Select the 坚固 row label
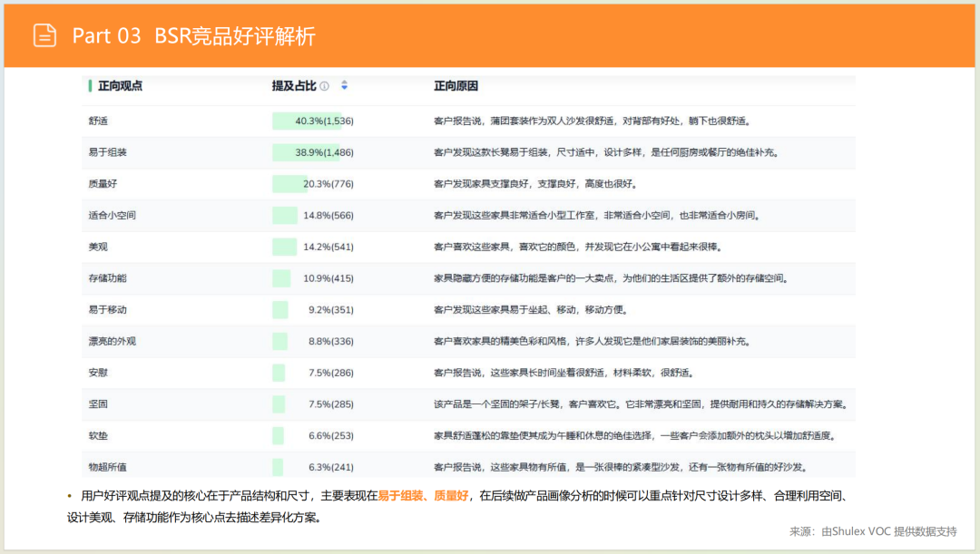Image resolution: width=980 pixels, height=554 pixels. (98, 404)
